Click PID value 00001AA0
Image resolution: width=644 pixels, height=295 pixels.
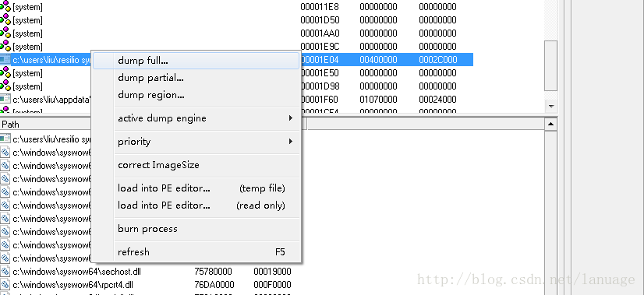[x=320, y=33]
